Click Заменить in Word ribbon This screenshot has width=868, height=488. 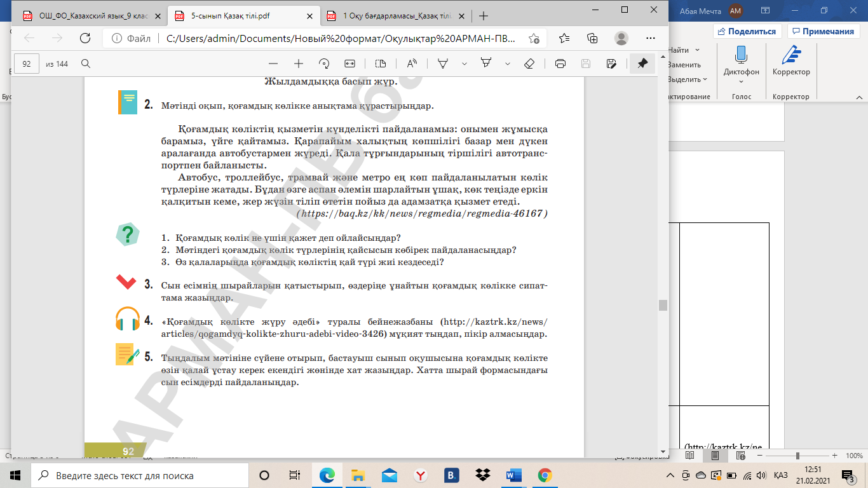point(684,65)
